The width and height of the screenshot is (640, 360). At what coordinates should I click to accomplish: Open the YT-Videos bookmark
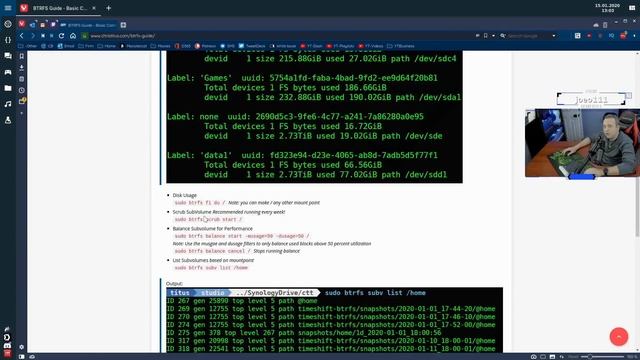372,46
